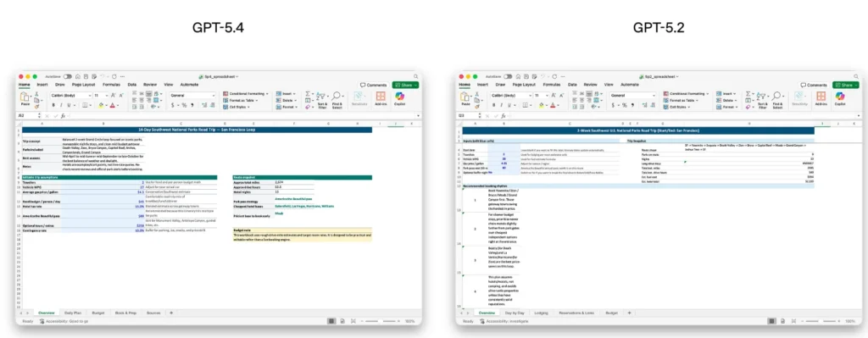
Task: Click Add-ins in the GPT-5.2 window
Action: (x=821, y=98)
